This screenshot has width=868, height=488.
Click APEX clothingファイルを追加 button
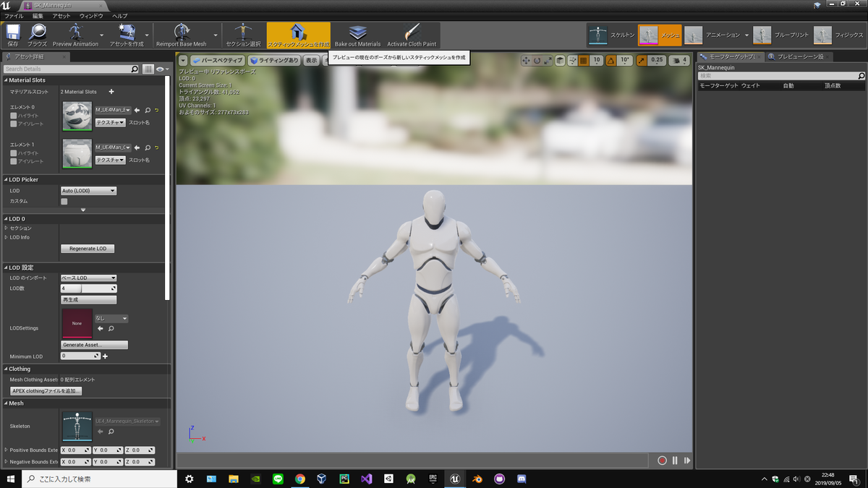click(46, 390)
